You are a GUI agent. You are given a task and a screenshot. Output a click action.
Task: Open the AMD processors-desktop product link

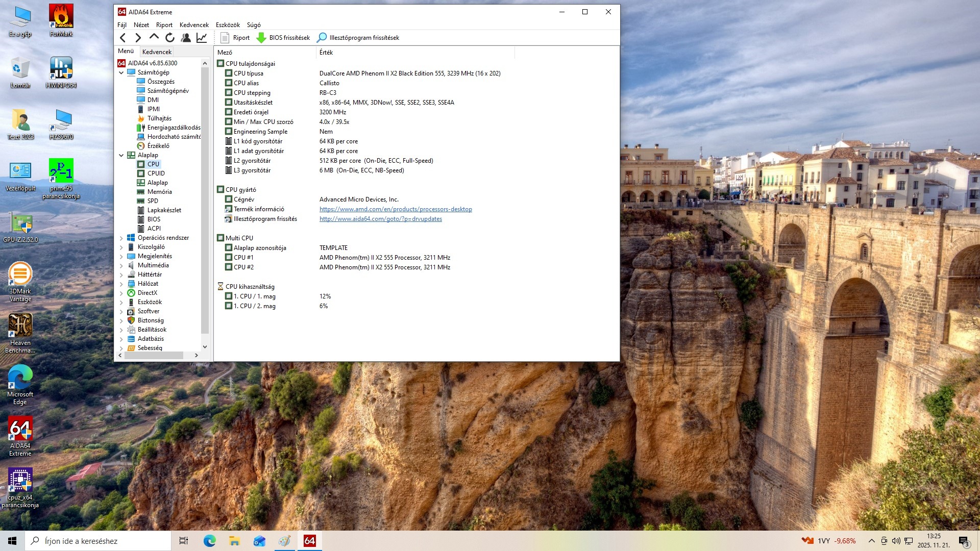point(396,209)
